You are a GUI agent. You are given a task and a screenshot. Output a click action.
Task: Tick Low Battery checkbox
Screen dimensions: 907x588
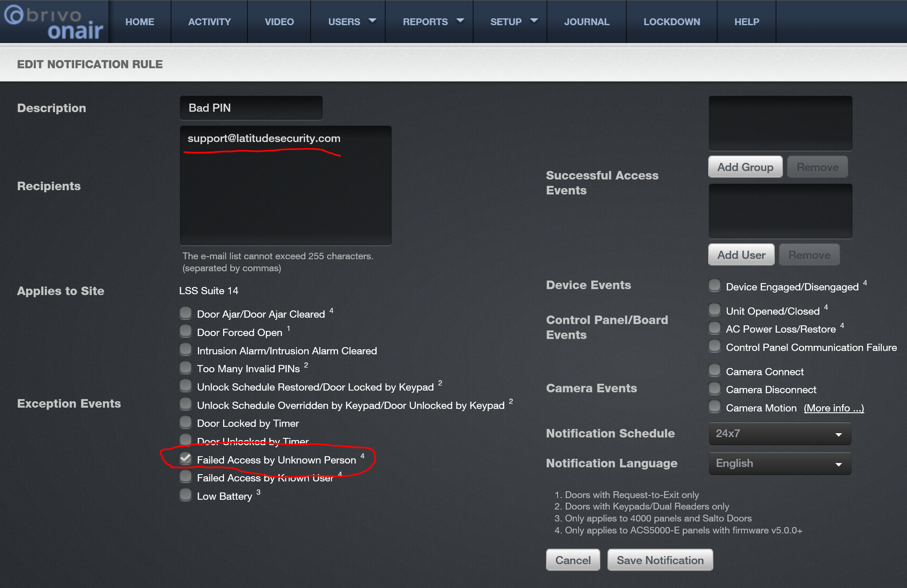[x=186, y=495]
